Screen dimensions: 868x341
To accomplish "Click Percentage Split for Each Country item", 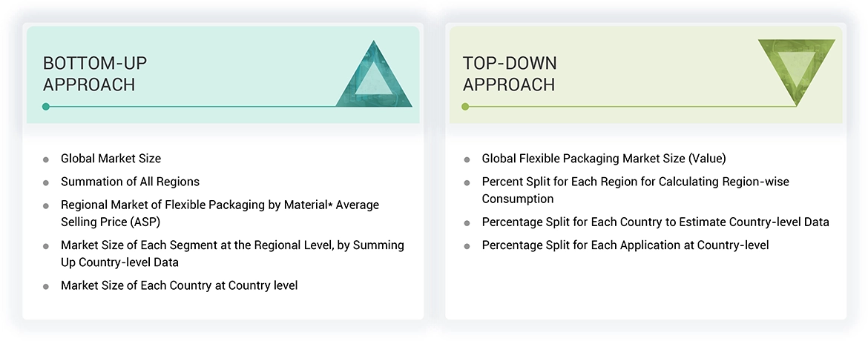I will (655, 222).
